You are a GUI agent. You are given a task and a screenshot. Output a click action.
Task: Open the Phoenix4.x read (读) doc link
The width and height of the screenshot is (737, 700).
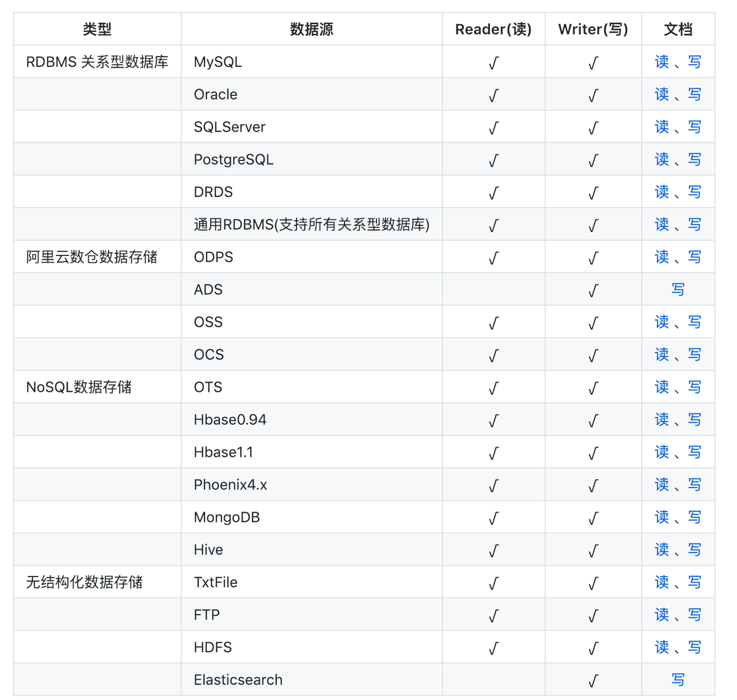click(661, 485)
